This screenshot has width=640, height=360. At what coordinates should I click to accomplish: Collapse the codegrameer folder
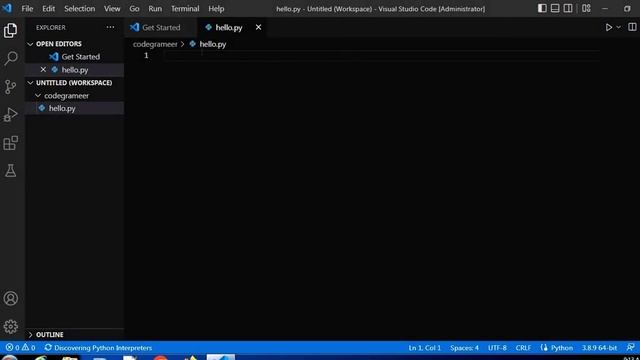point(38,96)
